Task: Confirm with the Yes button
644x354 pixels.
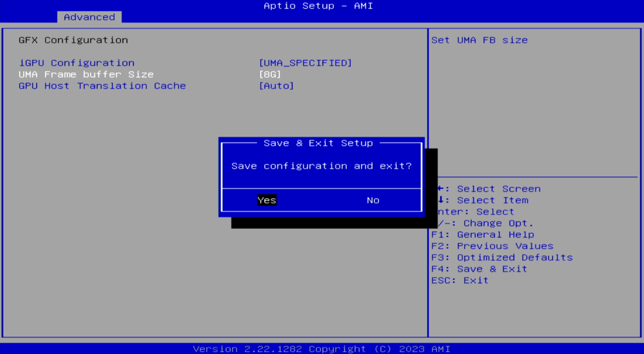Action: click(267, 200)
